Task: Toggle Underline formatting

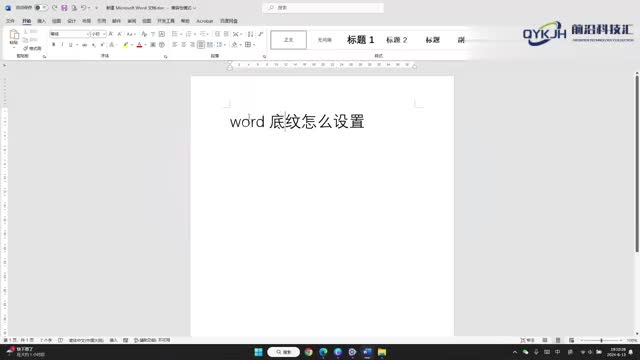Action: coord(70,44)
